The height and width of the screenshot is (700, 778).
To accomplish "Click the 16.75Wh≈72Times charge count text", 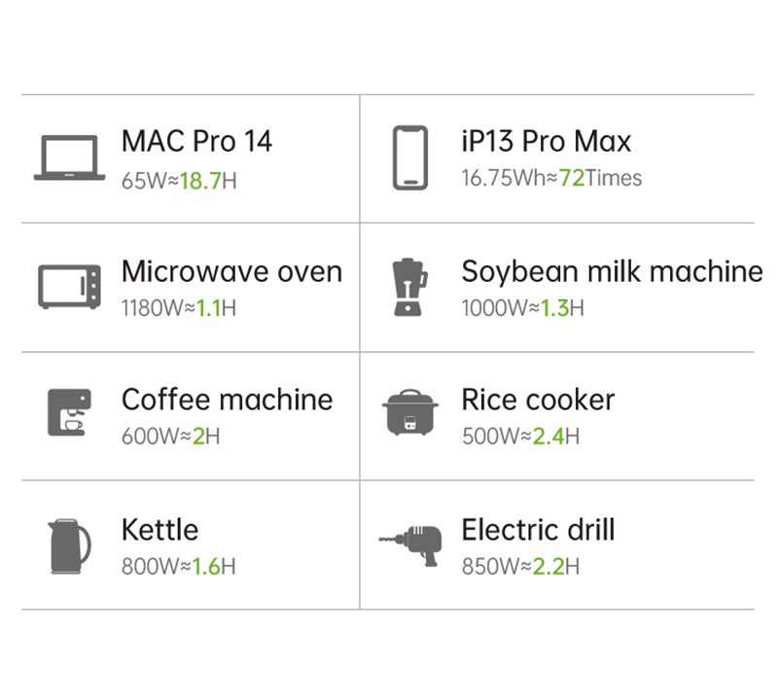I will pos(551,178).
